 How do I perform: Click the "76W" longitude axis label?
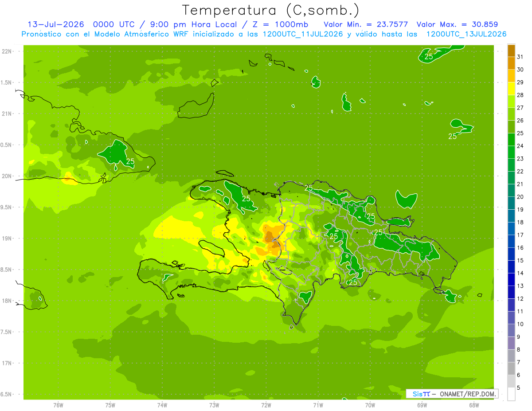58,405
